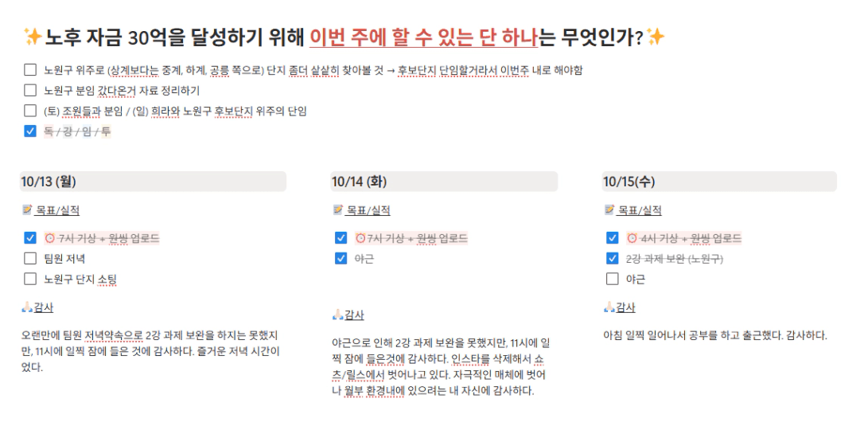
Task: Uncheck the 독/강/임/투 checkbox
Action: [30, 131]
